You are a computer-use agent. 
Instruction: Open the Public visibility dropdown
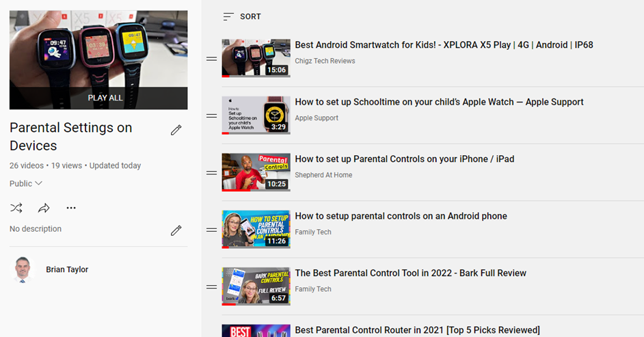point(26,183)
